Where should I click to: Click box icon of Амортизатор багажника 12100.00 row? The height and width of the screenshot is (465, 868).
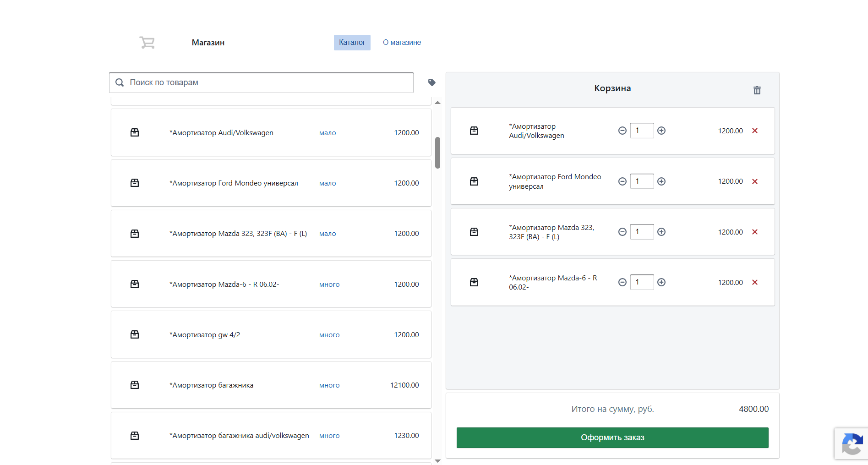(x=135, y=385)
